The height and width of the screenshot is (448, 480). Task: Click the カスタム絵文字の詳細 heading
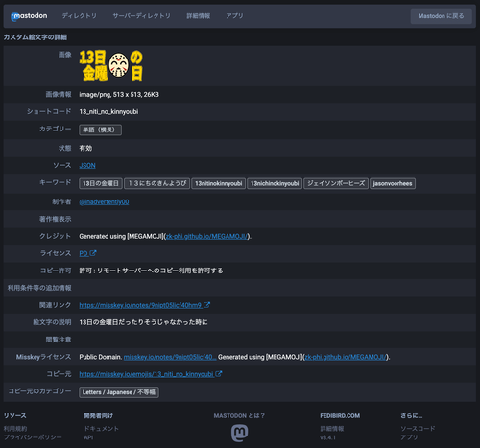[x=36, y=37]
